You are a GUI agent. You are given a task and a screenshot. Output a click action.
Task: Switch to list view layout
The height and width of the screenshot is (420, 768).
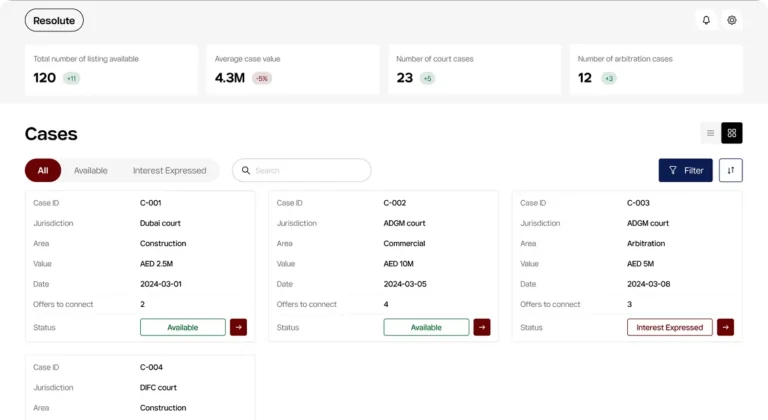(x=710, y=133)
